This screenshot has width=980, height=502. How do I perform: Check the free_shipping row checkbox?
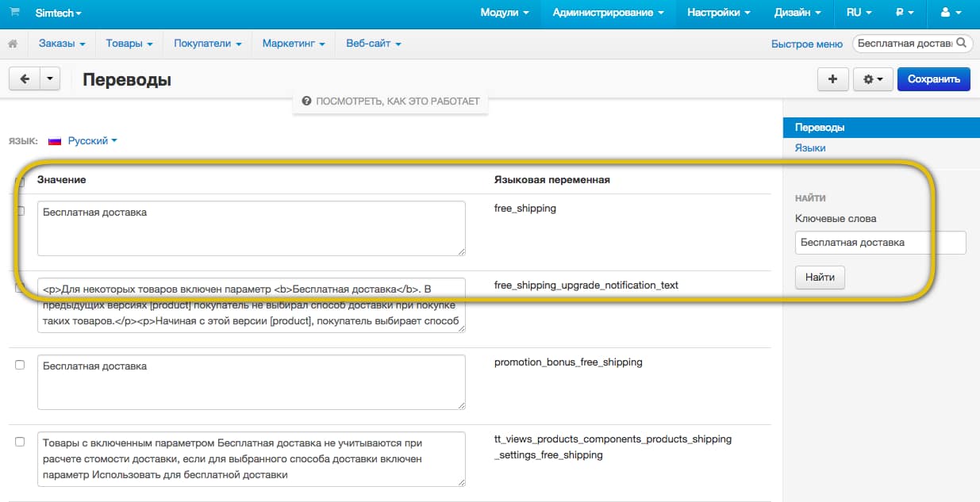click(x=21, y=211)
